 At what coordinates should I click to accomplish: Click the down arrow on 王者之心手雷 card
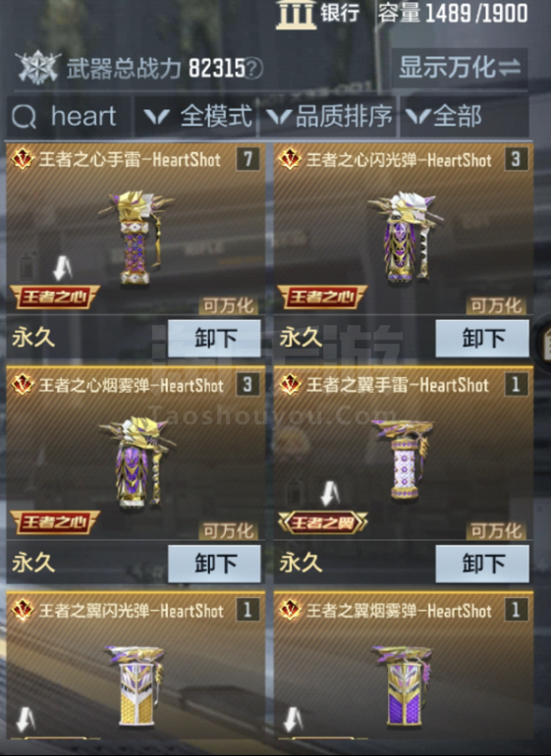click(63, 269)
